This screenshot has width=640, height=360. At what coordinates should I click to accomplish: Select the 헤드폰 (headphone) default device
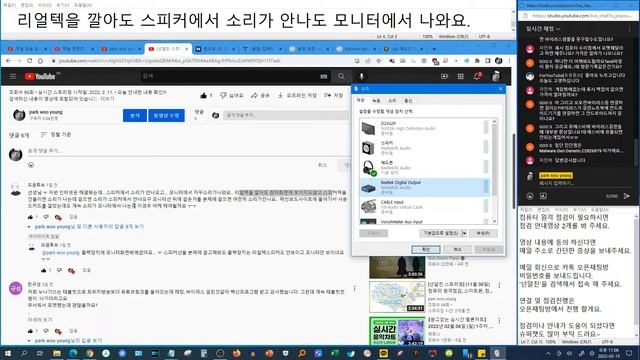coord(424,168)
